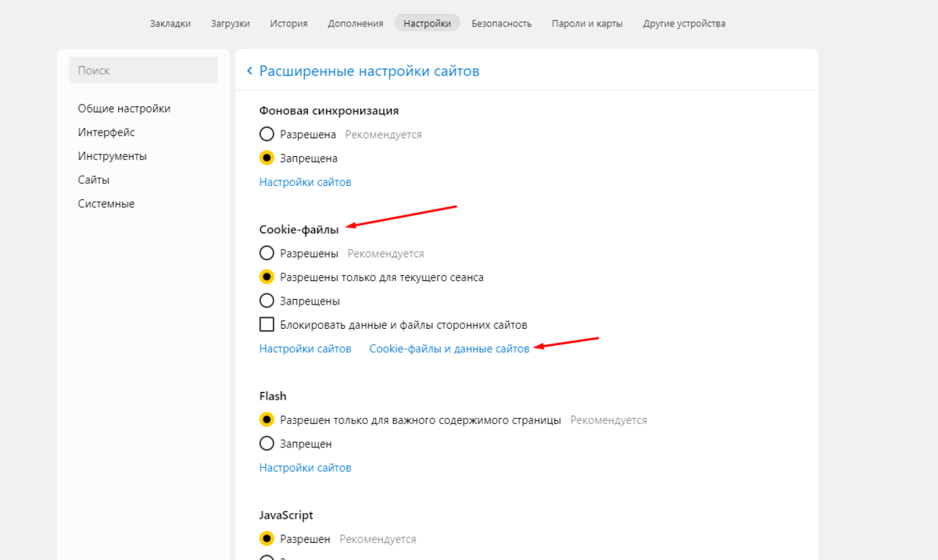Tick Блокировать данные и файлы сторонних сайтов
This screenshot has width=938, height=560.
click(267, 324)
